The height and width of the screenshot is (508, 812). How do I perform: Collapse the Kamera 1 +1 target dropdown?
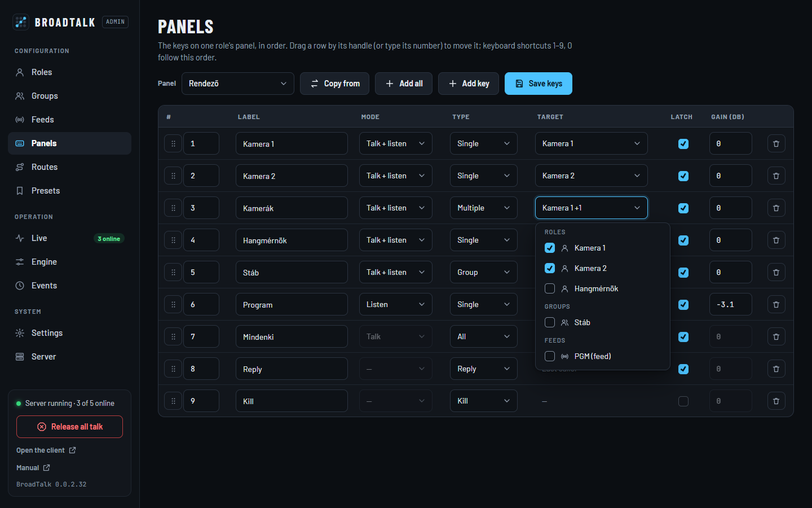pyautogui.click(x=592, y=208)
